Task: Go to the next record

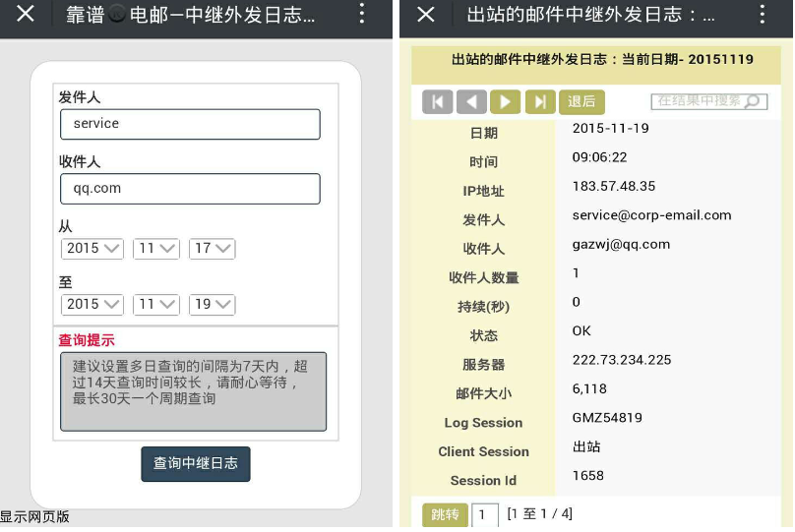Action: pyautogui.click(x=506, y=102)
